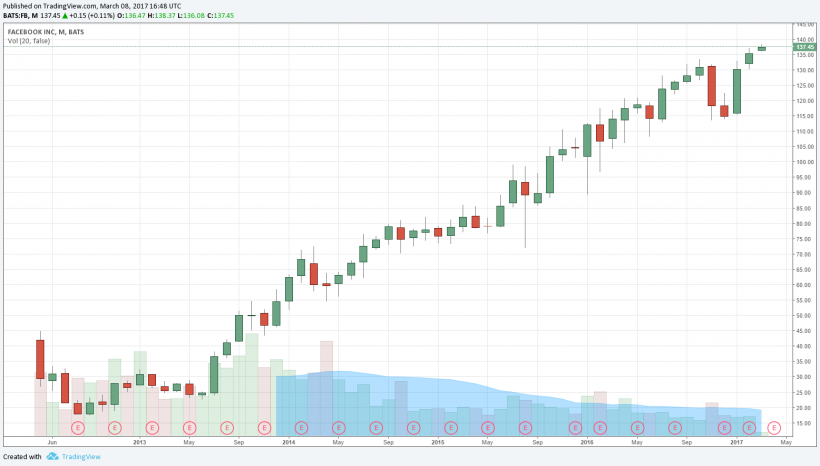Click the green 137.45 current price tag
The image size is (820, 466).
(804, 47)
